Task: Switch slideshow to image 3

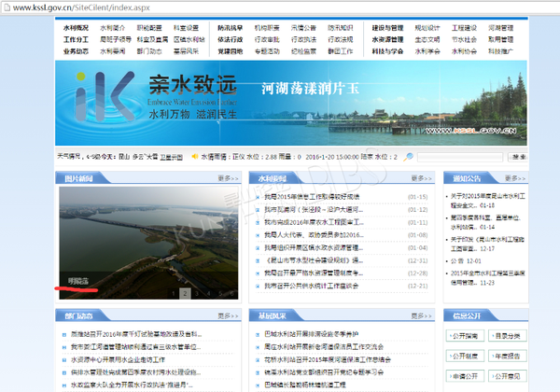Action: tap(197, 293)
